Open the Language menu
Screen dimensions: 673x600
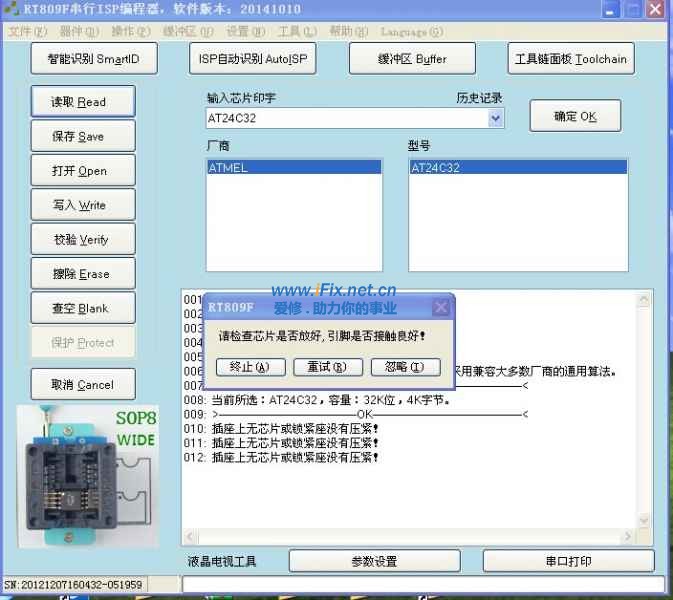pos(412,31)
